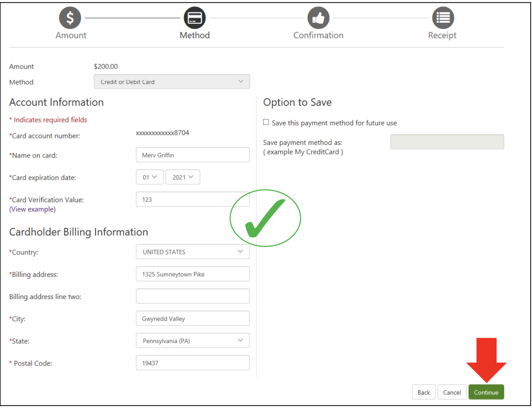Open the State dropdown
Image resolution: width=532 pixels, height=408 pixels.
click(x=192, y=341)
